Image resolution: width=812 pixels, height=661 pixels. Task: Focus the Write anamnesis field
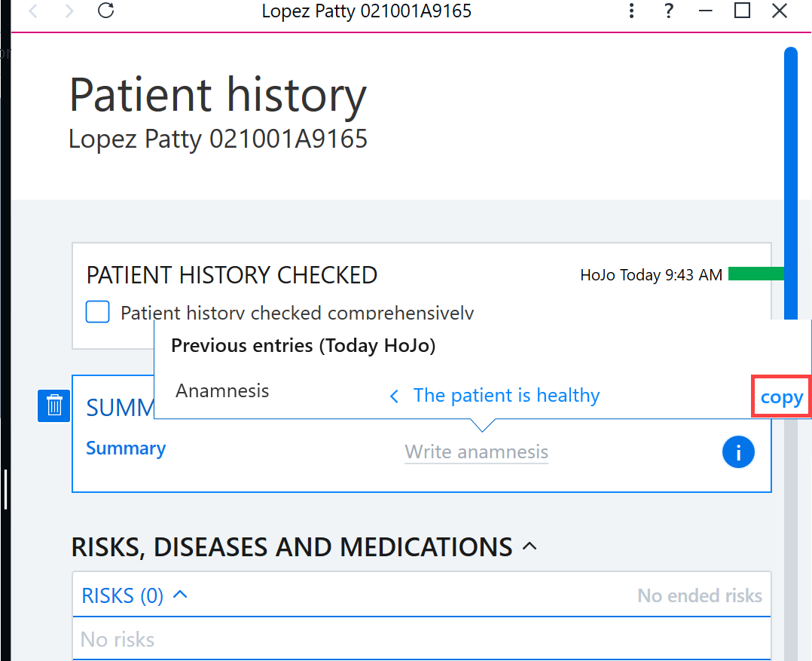pos(476,451)
